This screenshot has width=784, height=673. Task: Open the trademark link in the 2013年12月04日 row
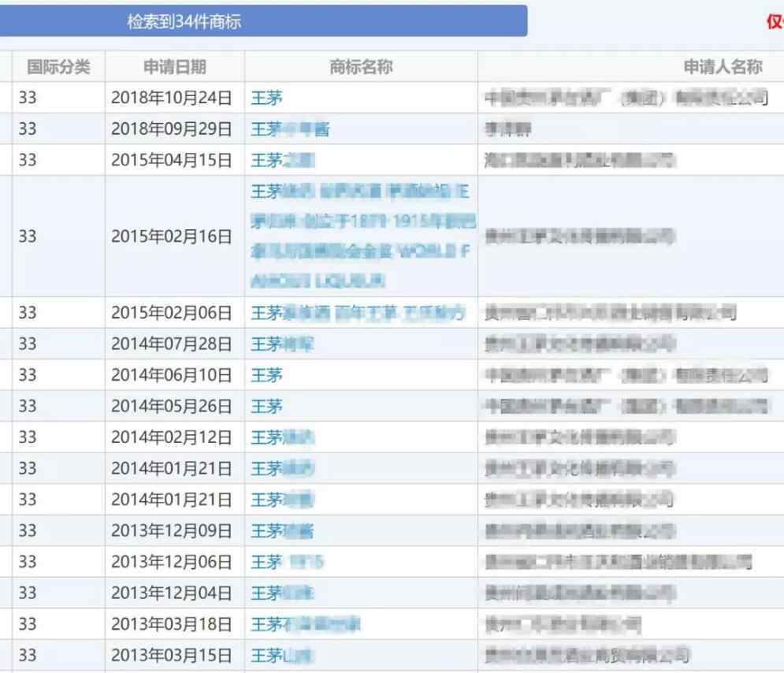tap(282, 593)
